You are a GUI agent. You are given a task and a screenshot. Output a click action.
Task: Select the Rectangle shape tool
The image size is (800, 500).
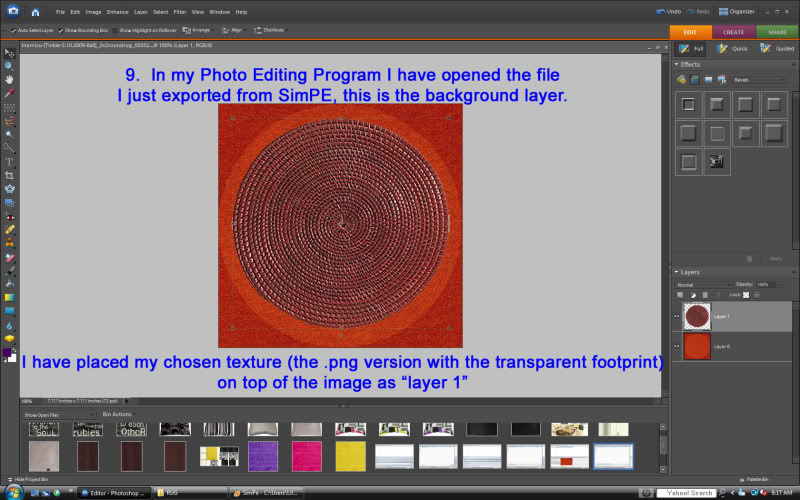[9, 311]
